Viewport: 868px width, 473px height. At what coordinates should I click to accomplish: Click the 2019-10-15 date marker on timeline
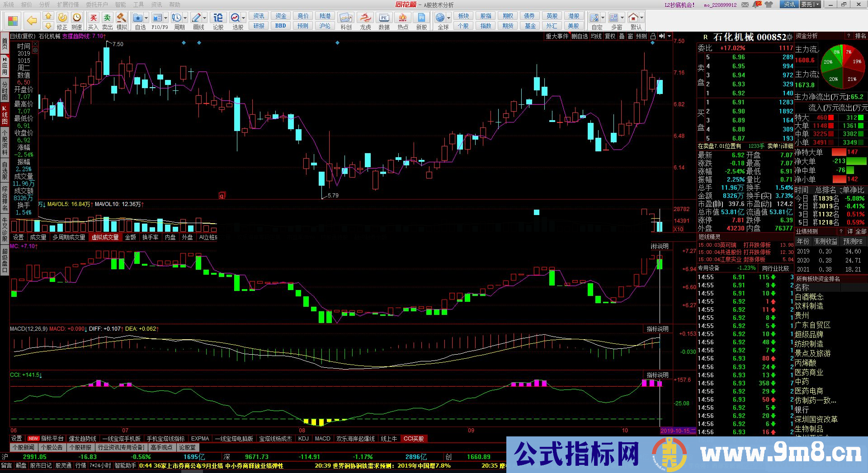[678, 431]
